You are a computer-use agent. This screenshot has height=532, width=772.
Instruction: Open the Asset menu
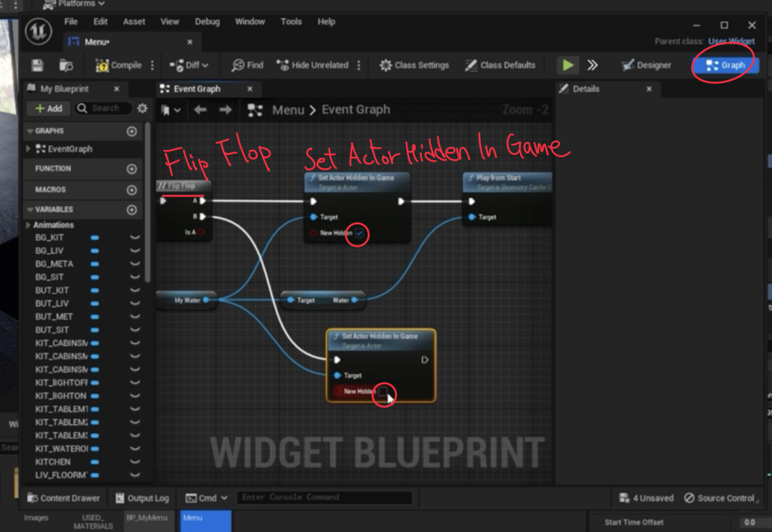coord(134,21)
